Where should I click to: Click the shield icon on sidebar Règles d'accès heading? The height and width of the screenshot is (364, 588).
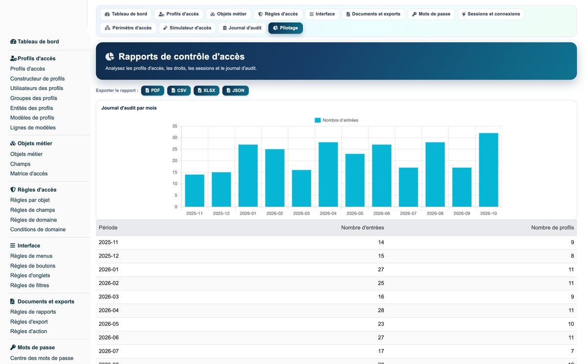pos(13,190)
